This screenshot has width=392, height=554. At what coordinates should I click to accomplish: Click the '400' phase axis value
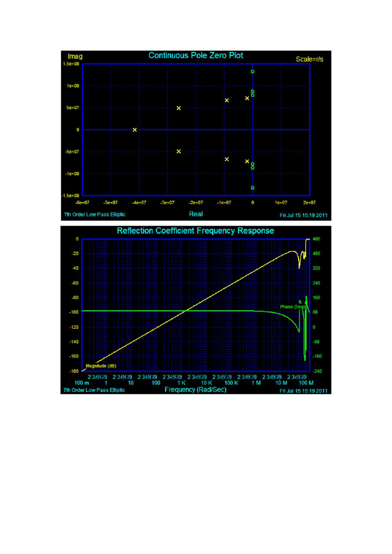tap(316, 254)
